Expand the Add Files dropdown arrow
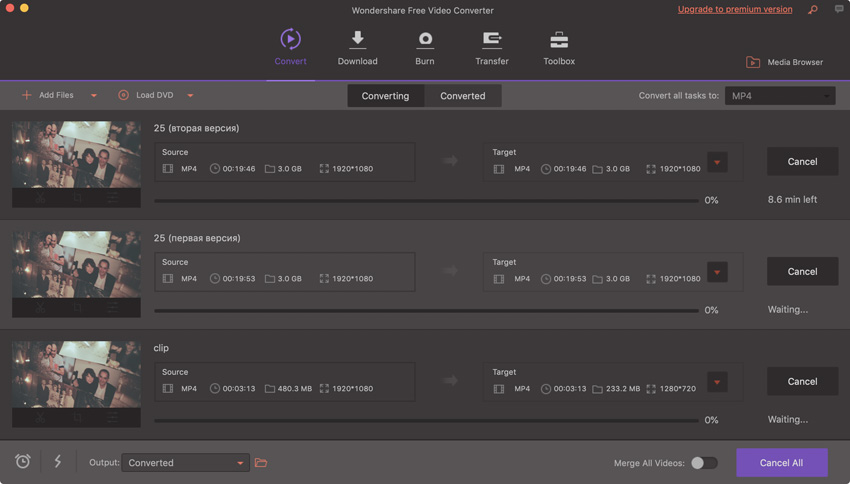This screenshot has width=850, height=484. point(94,96)
